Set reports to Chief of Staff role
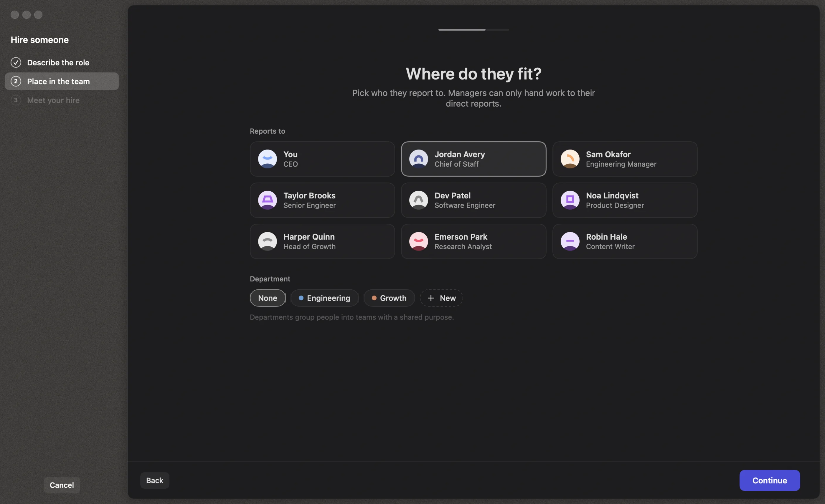This screenshot has height=504, width=825. click(x=473, y=159)
